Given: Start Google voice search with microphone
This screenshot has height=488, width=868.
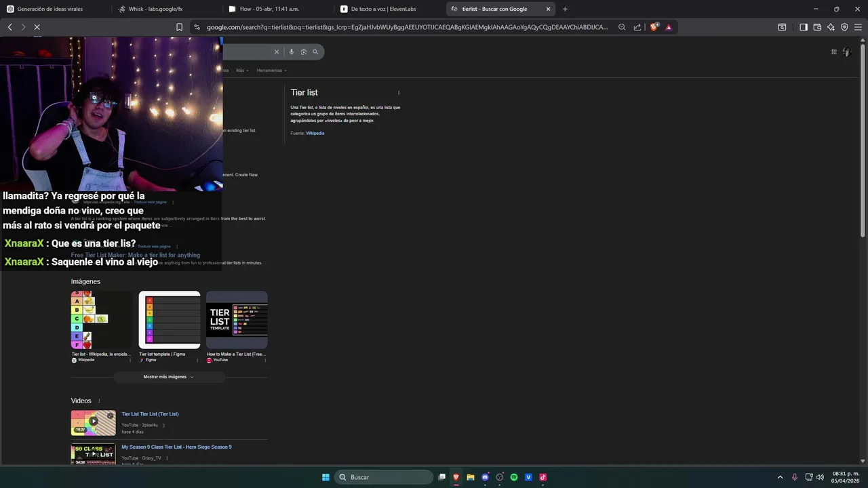Looking at the screenshot, I should (292, 52).
